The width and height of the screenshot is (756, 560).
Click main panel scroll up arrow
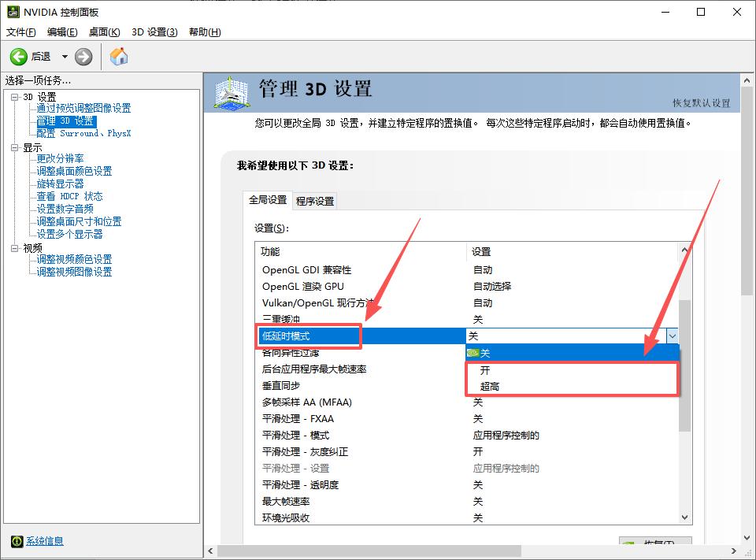coord(747,80)
